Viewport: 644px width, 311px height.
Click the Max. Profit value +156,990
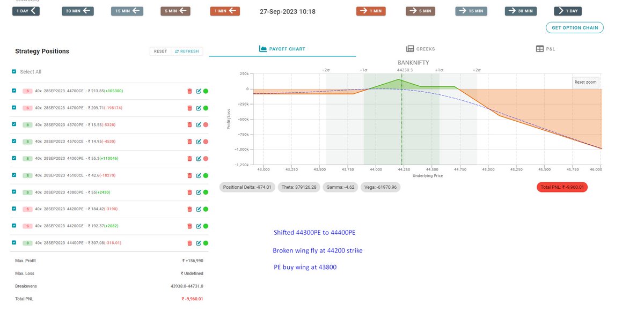[193, 261]
